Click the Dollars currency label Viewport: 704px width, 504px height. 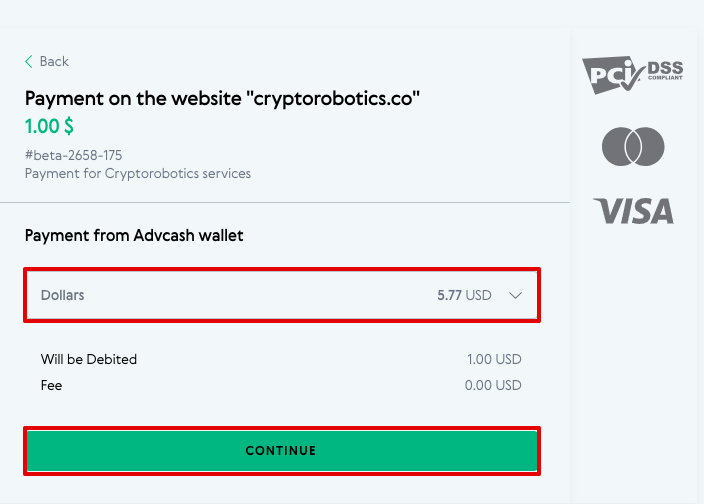[x=62, y=295]
